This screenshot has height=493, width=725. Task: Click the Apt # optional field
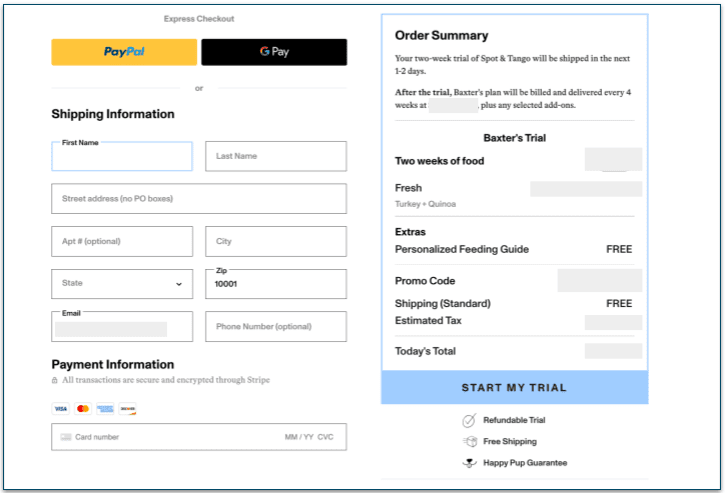pos(122,241)
